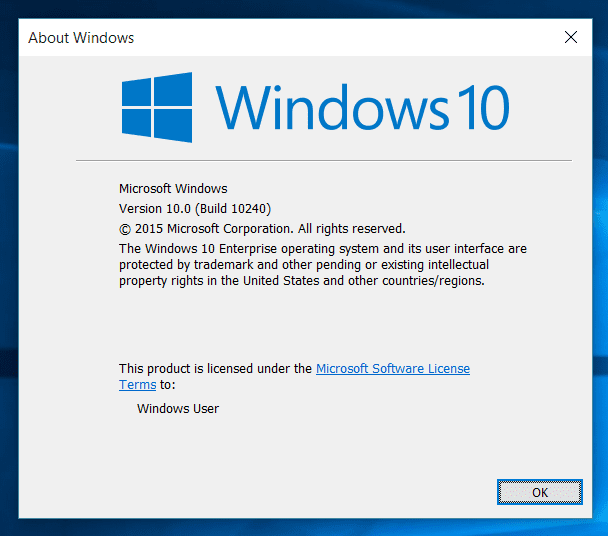The image size is (608, 536).
Task: Click the "Version 10.0 (Build 10240)" text
Action: point(195,209)
